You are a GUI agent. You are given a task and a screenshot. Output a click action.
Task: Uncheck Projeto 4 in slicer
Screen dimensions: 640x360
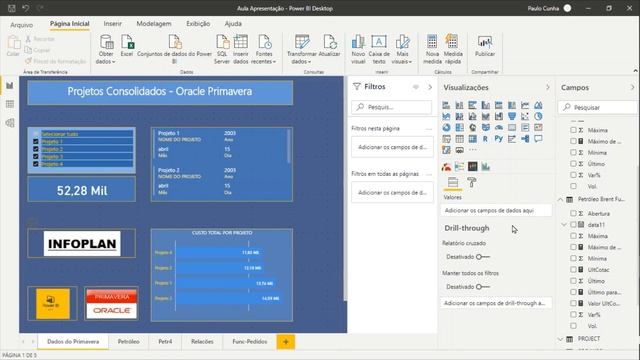[x=36, y=164]
